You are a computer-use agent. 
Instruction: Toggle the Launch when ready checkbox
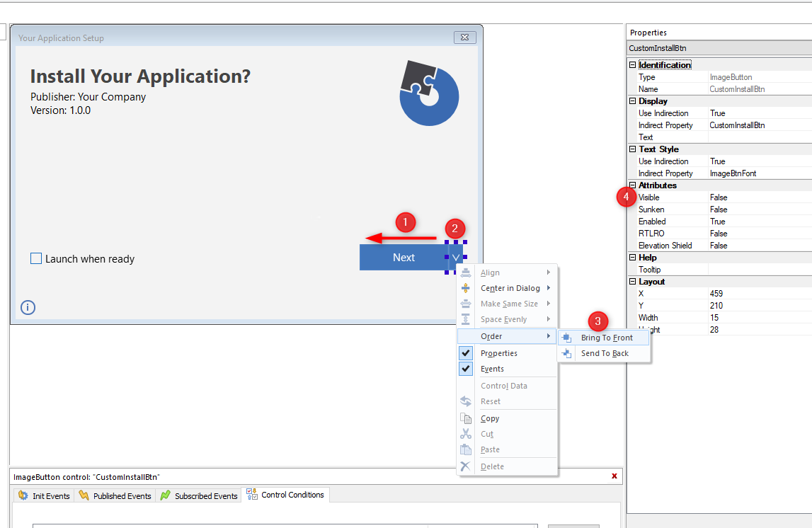36,259
